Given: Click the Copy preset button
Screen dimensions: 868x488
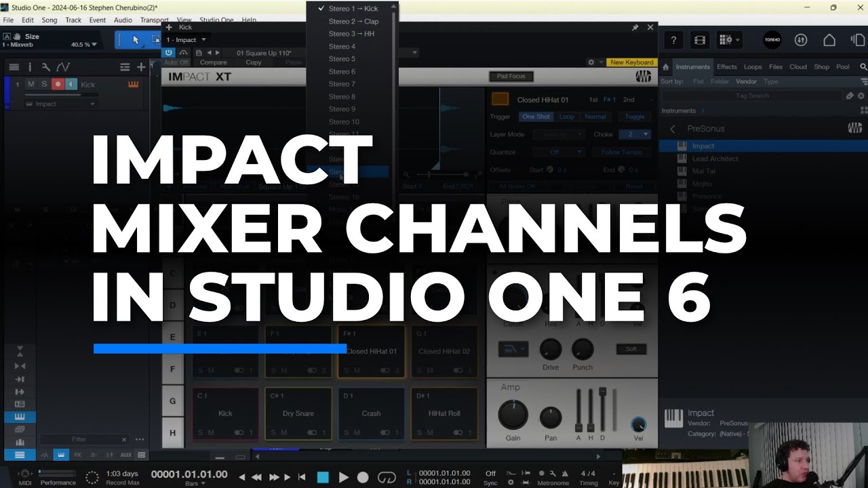Looking at the screenshot, I should 254,62.
